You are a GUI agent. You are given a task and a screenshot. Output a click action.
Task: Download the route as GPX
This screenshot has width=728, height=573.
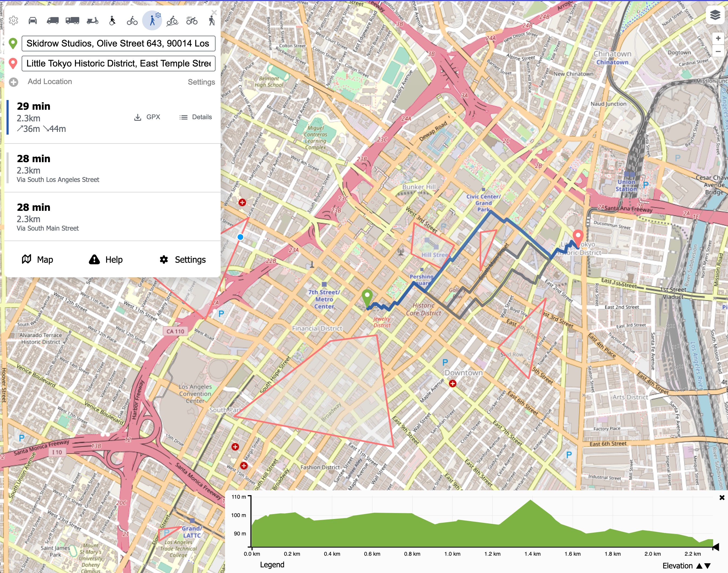(x=147, y=117)
